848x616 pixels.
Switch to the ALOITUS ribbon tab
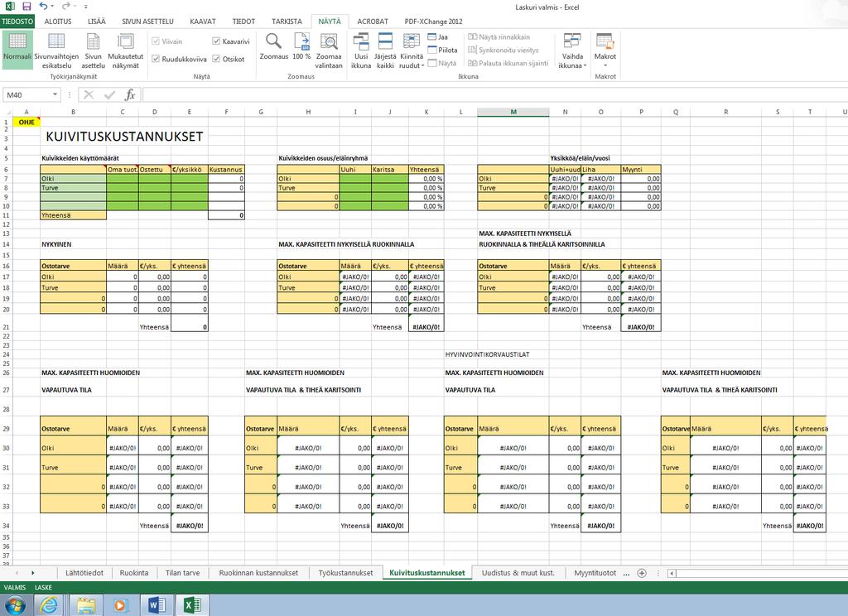click(58, 22)
